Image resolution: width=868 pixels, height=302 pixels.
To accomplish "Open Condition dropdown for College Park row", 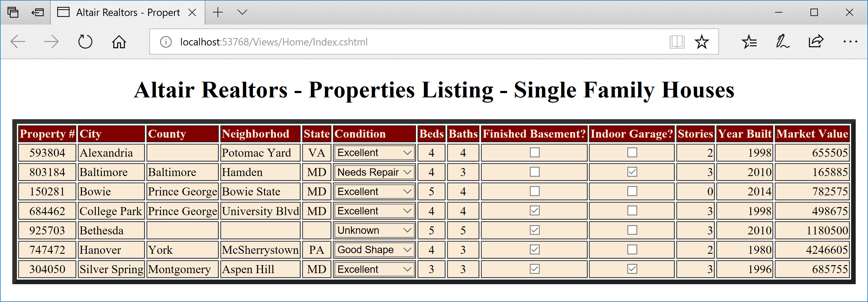I will coord(374,211).
